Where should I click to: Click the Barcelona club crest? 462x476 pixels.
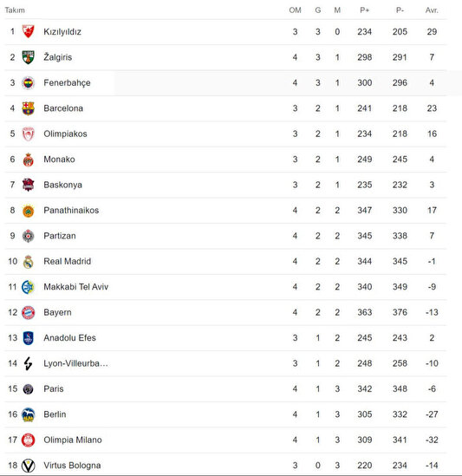29,108
